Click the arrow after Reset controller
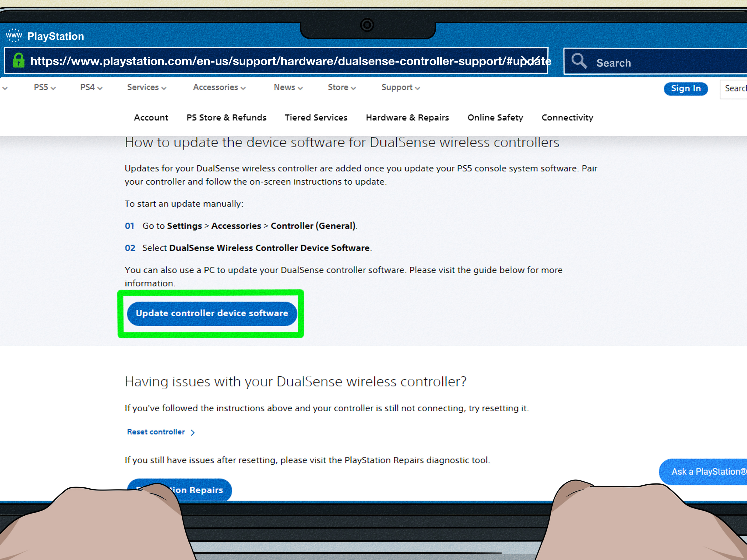This screenshot has width=747, height=560. 193,432
